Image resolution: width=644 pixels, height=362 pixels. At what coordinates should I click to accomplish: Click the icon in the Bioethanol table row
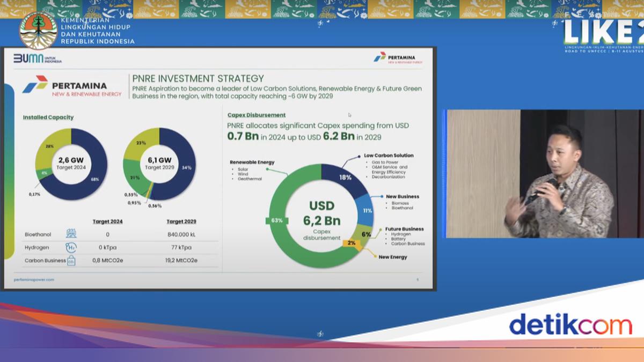point(71,234)
